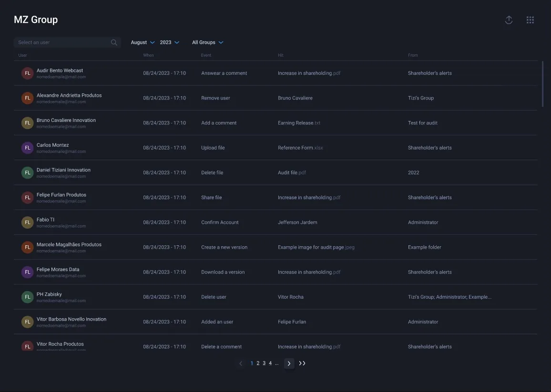Screen dimensions: 551x392
Task: Click 'Example image for audit page.jpeg'
Action: [x=316, y=247]
